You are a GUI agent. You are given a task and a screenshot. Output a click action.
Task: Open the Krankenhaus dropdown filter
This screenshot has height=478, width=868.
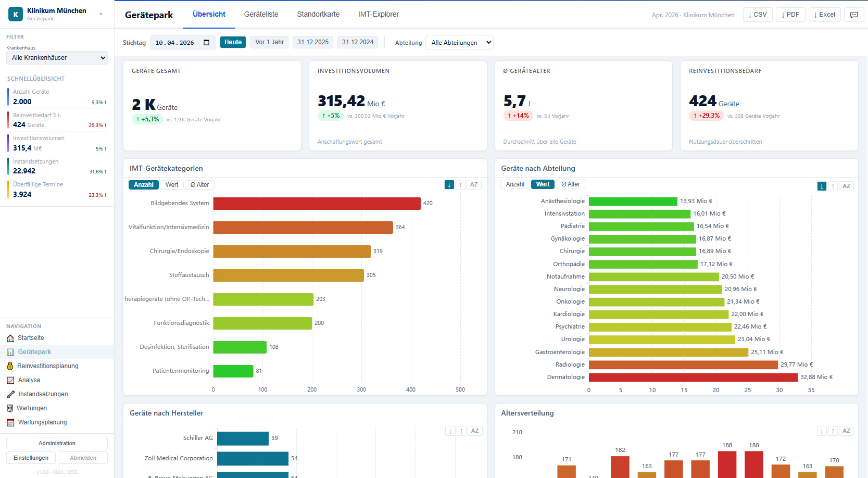pyautogui.click(x=57, y=58)
